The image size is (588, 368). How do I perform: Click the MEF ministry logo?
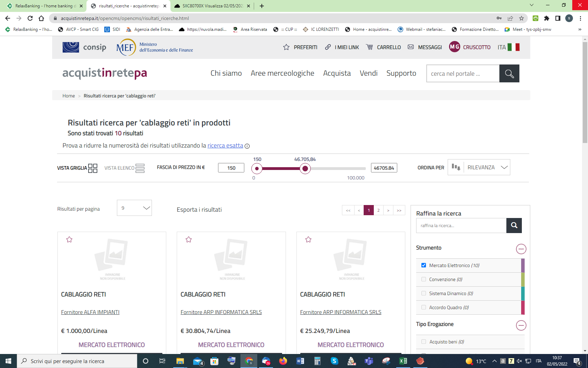click(155, 47)
